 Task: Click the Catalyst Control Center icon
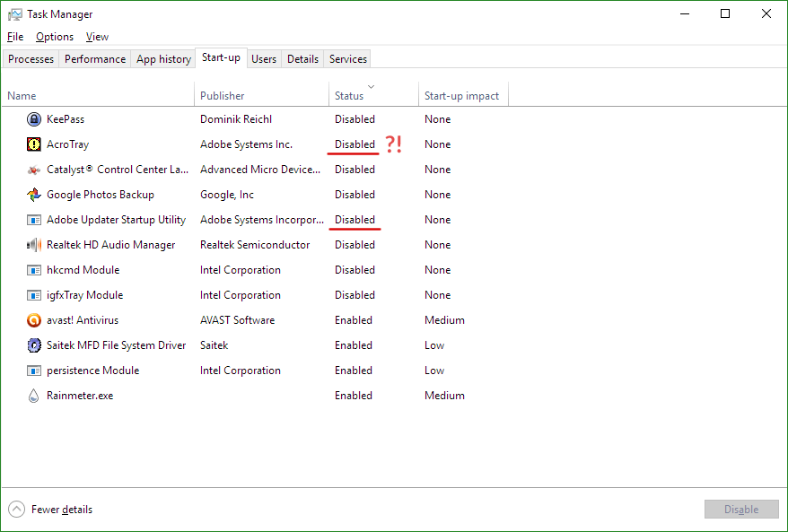tap(34, 170)
